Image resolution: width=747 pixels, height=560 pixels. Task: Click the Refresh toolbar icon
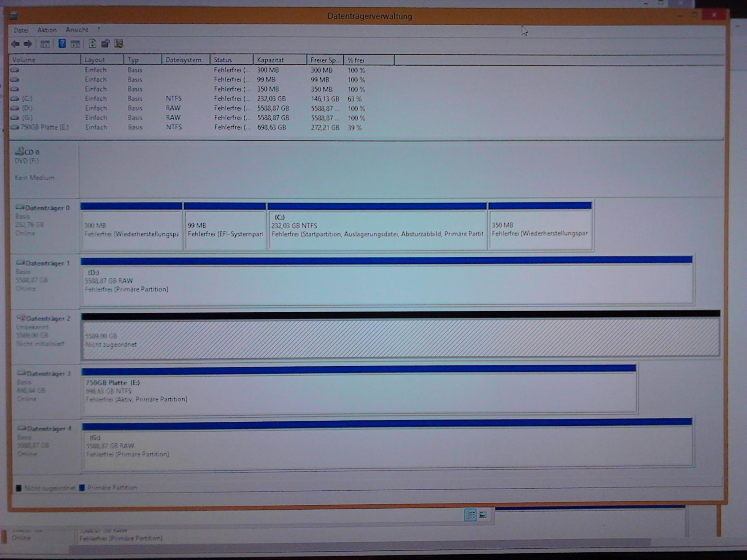click(92, 44)
